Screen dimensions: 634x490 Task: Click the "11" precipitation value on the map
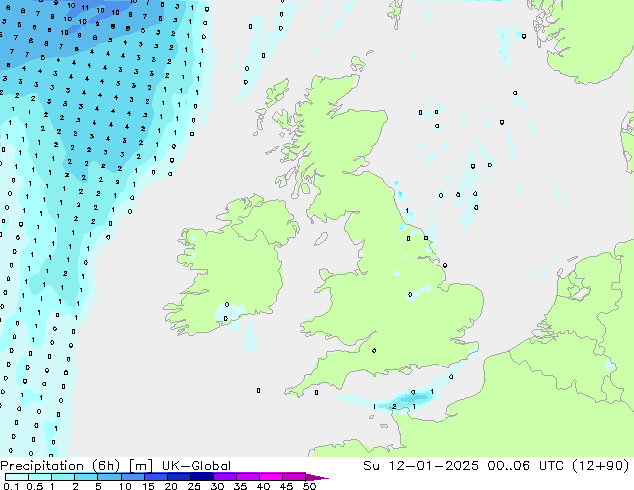(85, 8)
